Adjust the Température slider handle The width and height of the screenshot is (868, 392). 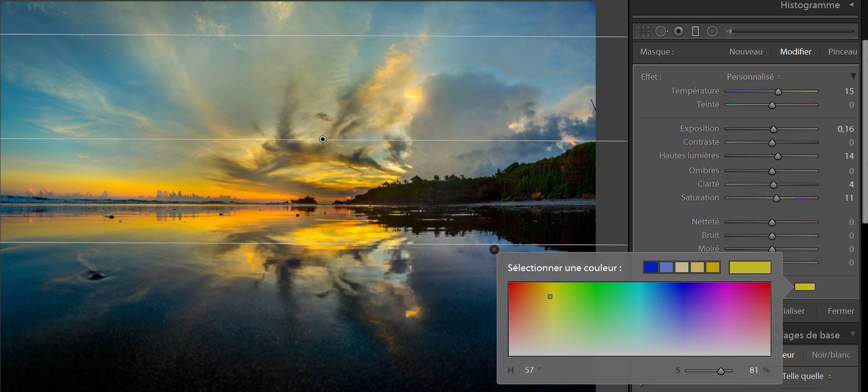click(x=778, y=91)
